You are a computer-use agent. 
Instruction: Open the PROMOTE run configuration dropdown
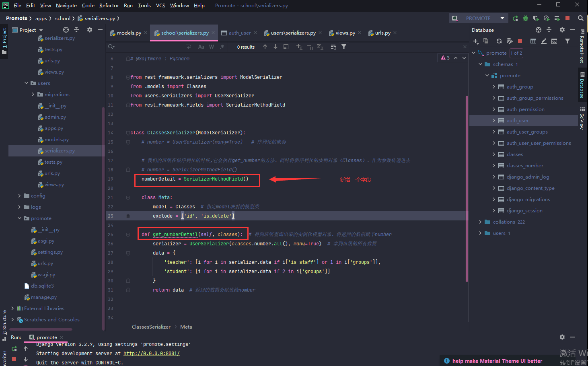478,18
